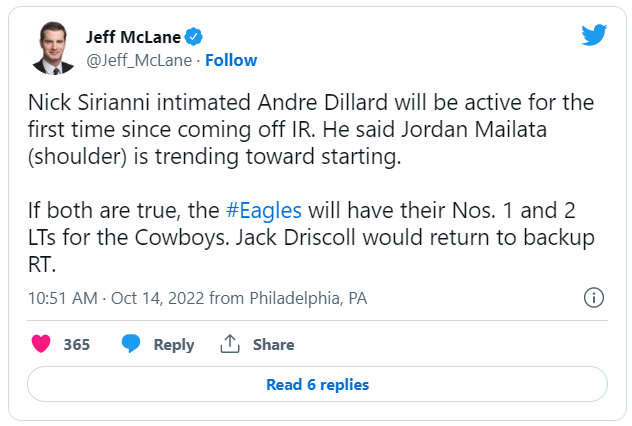Click the @Jeff_McLane handle
Viewport: 632px width, 426px height.
tap(140, 60)
